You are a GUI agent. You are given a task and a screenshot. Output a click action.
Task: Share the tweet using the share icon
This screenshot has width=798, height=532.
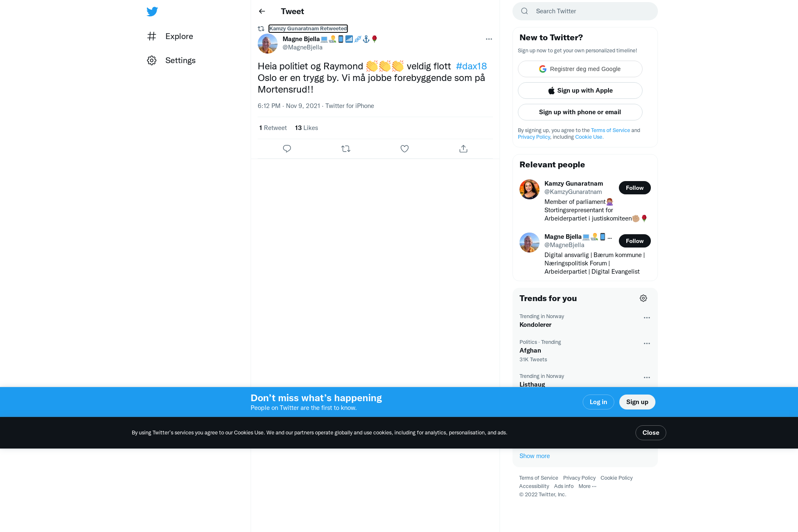463,149
